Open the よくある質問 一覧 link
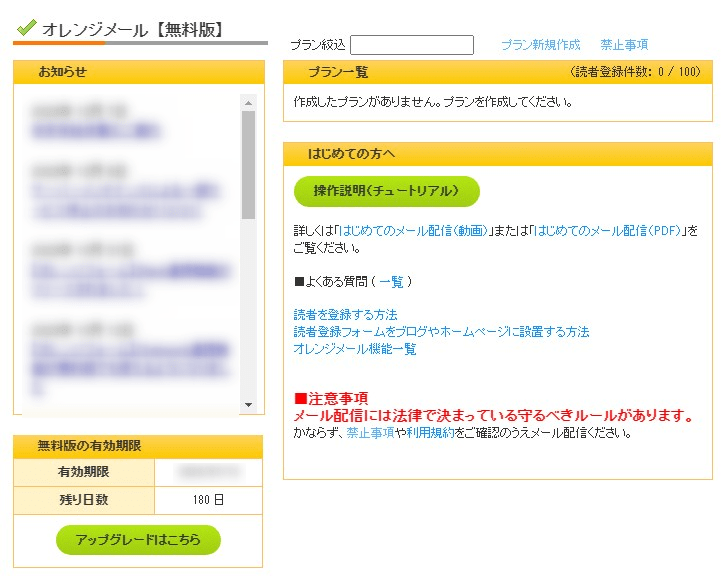 coord(391,282)
